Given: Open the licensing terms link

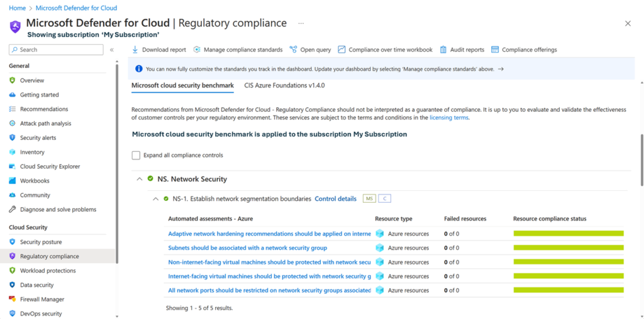Looking at the screenshot, I should (x=449, y=117).
